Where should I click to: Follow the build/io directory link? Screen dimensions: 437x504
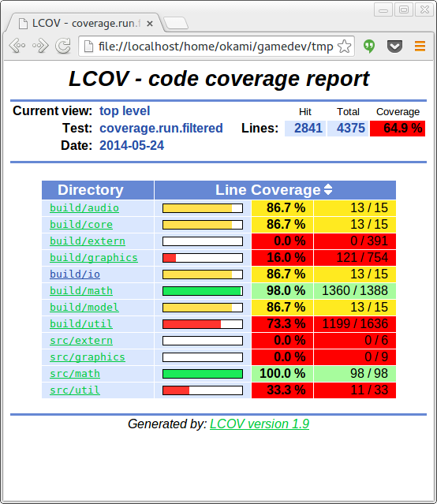tap(75, 274)
